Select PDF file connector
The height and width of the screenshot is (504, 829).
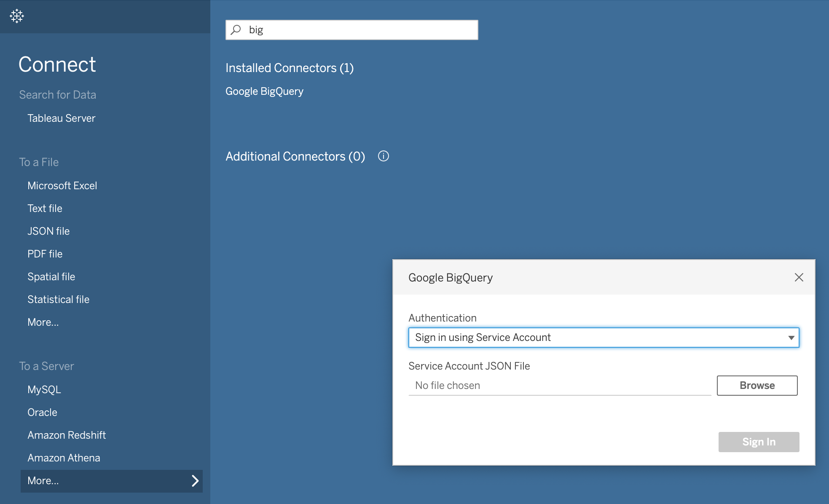45,254
